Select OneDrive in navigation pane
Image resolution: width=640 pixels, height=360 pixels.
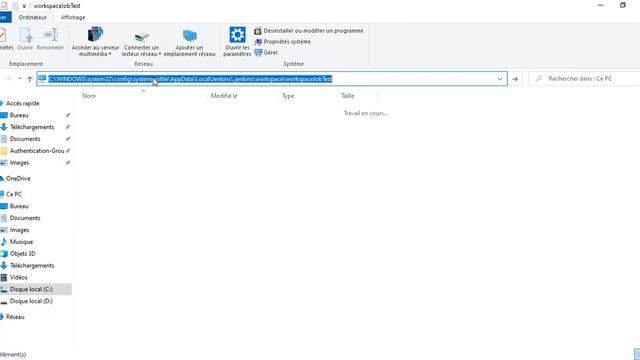18,179
